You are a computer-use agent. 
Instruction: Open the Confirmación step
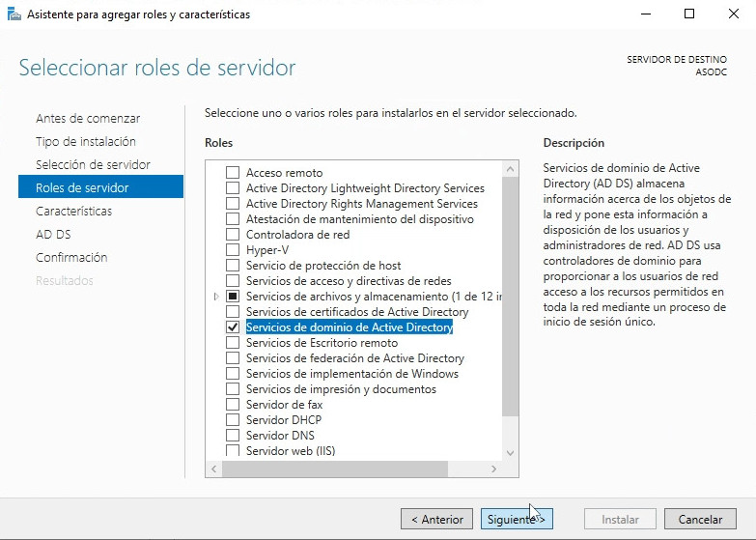click(x=71, y=258)
